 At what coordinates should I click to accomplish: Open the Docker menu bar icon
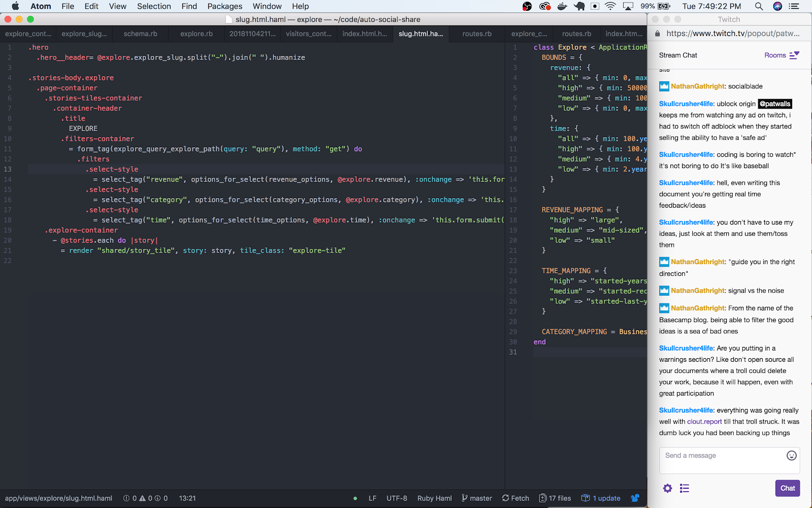click(562, 6)
